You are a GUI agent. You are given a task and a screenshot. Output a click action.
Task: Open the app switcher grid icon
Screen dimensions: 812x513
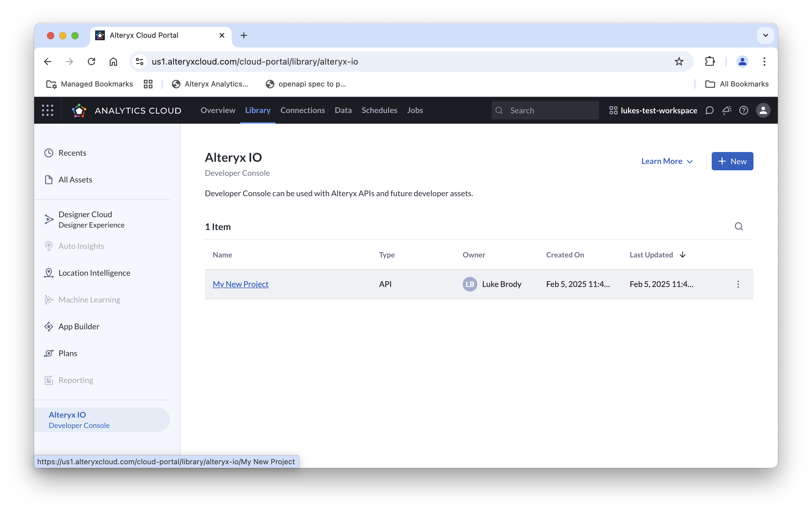click(x=48, y=110)
